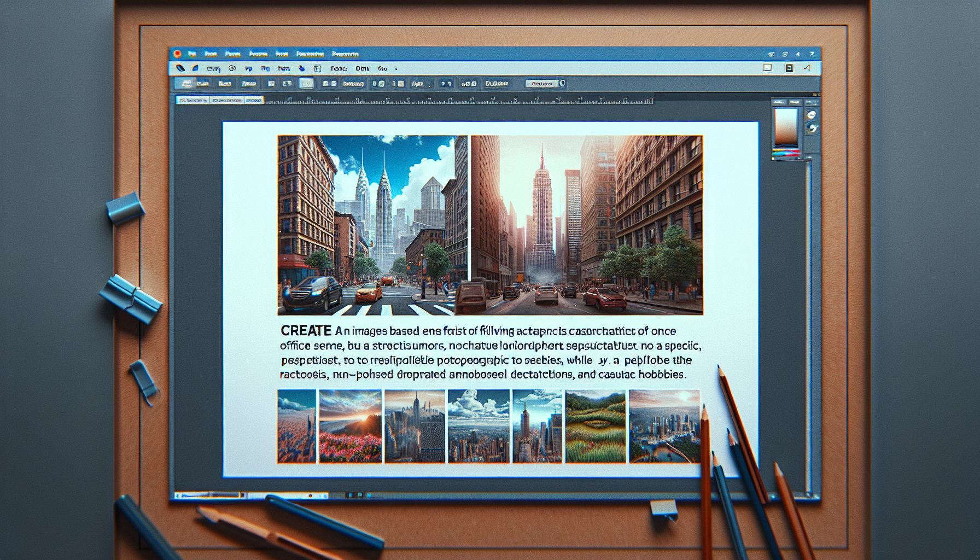Click the circular target icon in toolbar
This screenshot has width=980, height=560.
[x=232, y=68]
